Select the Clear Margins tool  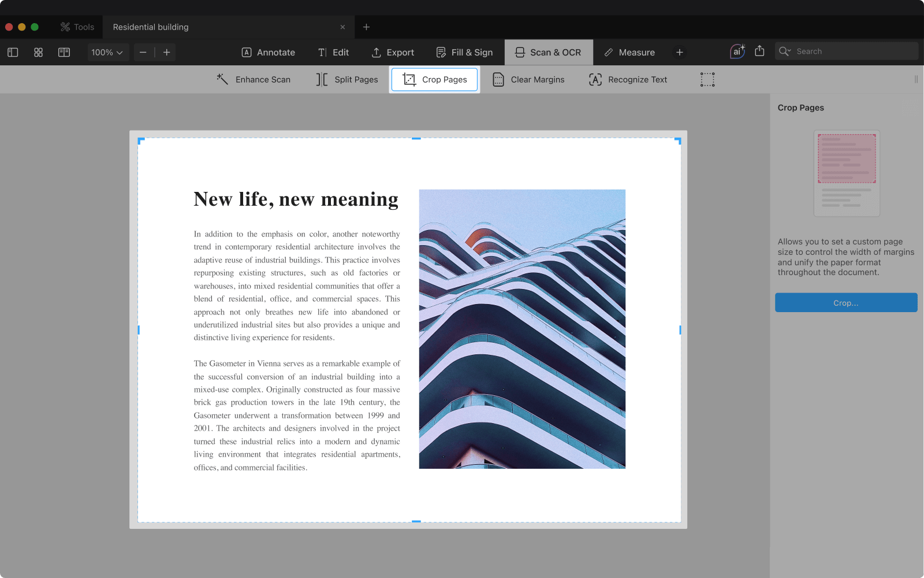[528, 80]
